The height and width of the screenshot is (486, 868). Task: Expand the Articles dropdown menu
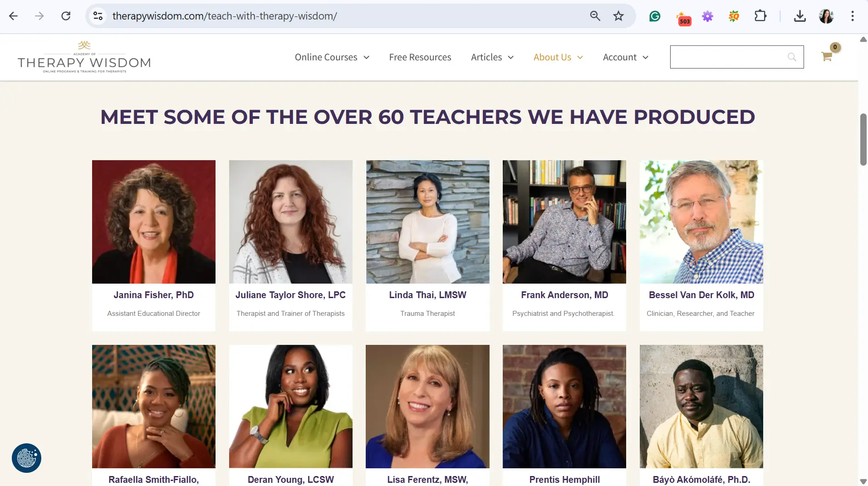(492, 57)
